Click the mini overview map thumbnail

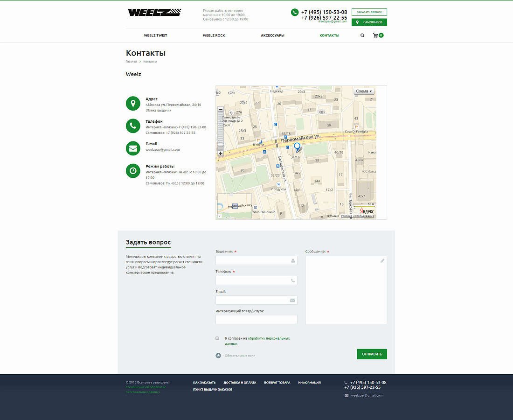pyautogui.click(x=235, y=206)
